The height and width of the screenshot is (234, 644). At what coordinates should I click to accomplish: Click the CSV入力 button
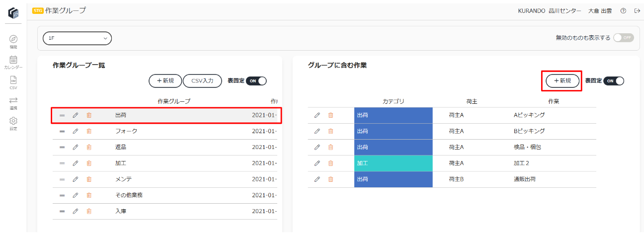click(x=202, y=80)
